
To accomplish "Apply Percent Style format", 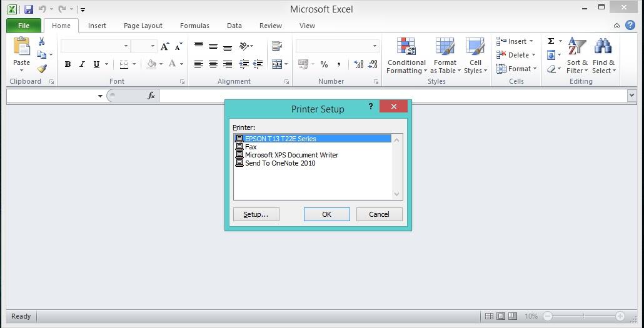I will coord(324,64).
